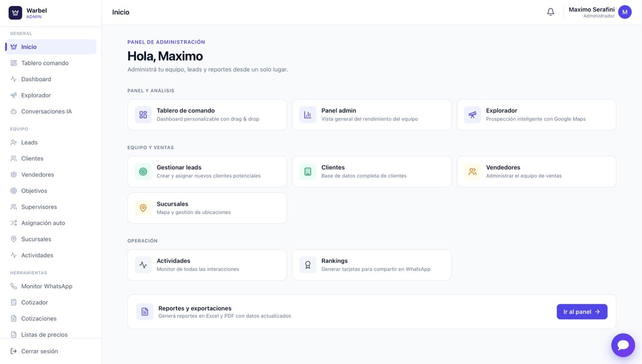Image resolution: width=642 pixels, height=364 pixels.
Task: Click the Objetivos sidebar target icon
Action: 14,191
